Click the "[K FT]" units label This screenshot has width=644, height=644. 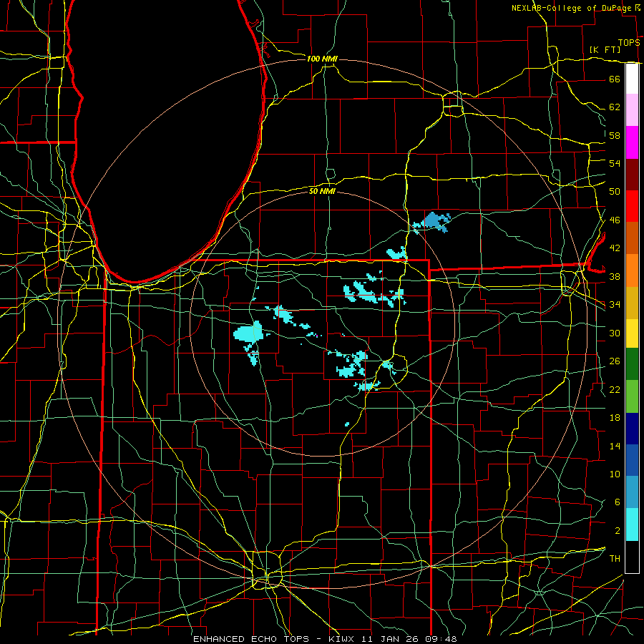[605, 49]
